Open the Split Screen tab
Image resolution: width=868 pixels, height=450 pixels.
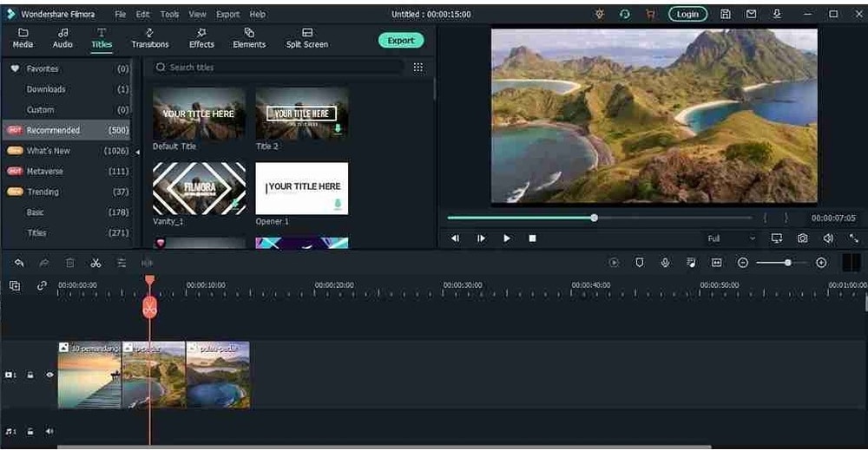pos(307,38)
